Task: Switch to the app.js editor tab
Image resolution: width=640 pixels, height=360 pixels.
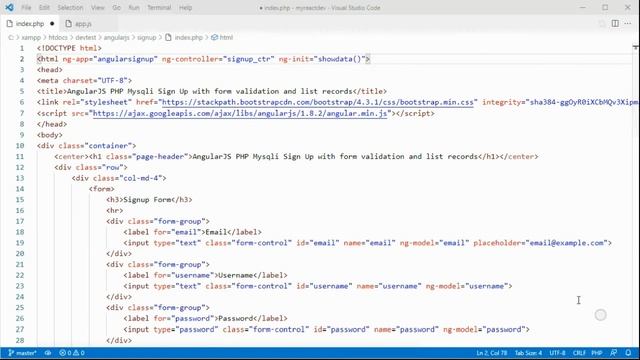Action: coord(83,24)
